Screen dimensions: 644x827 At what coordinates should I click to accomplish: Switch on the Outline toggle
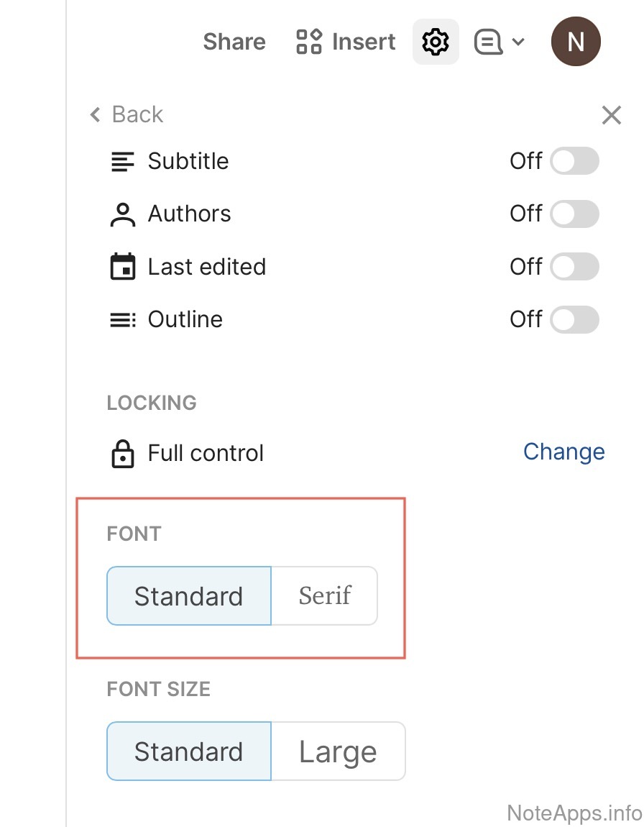point(574,319)
